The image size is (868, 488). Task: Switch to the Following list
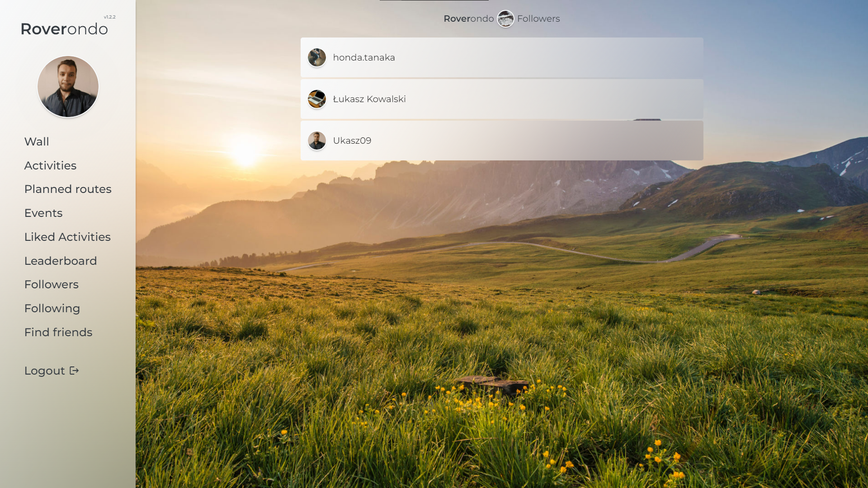coord(52,309)
